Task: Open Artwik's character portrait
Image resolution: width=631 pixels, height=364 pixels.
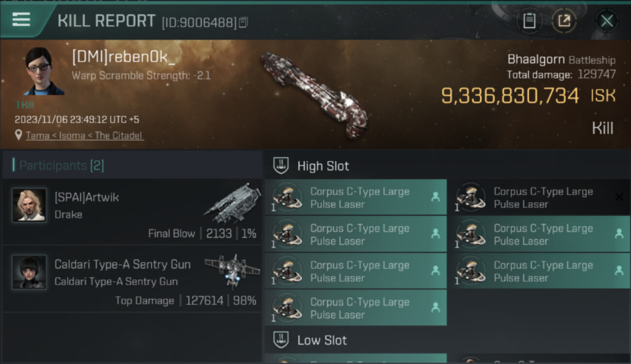Action: pos(29,205)
